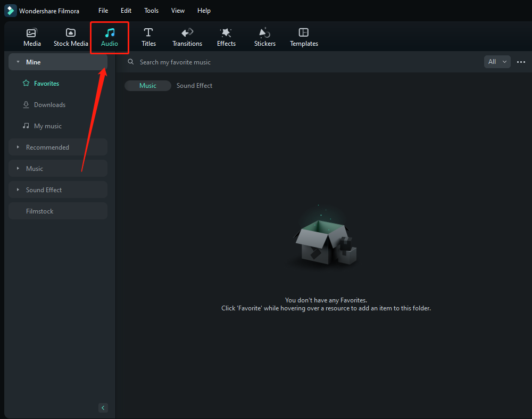Expand the Recommended category
Image resolution: width=532 pixels, height=419 pixels.
coord(18,147)
